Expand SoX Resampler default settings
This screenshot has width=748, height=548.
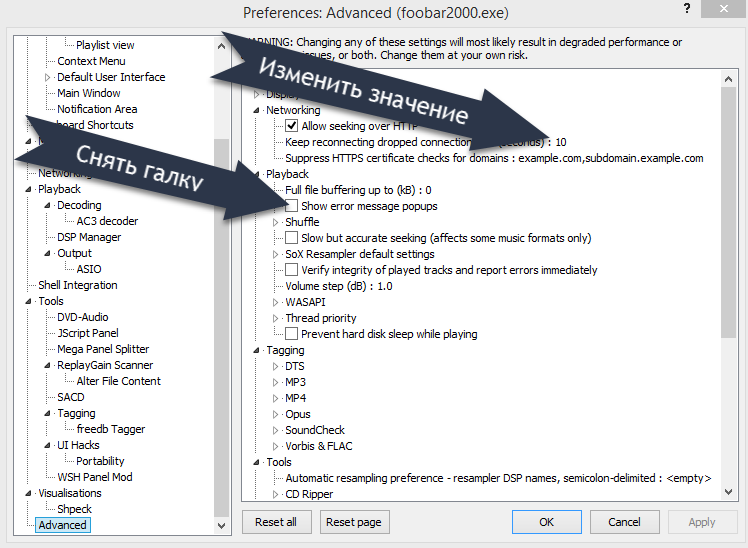277,254
